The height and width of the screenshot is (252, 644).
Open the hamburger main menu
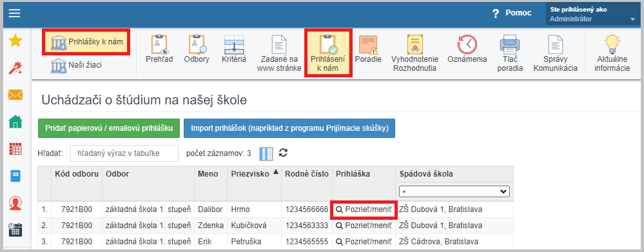(x=15, y=14)
